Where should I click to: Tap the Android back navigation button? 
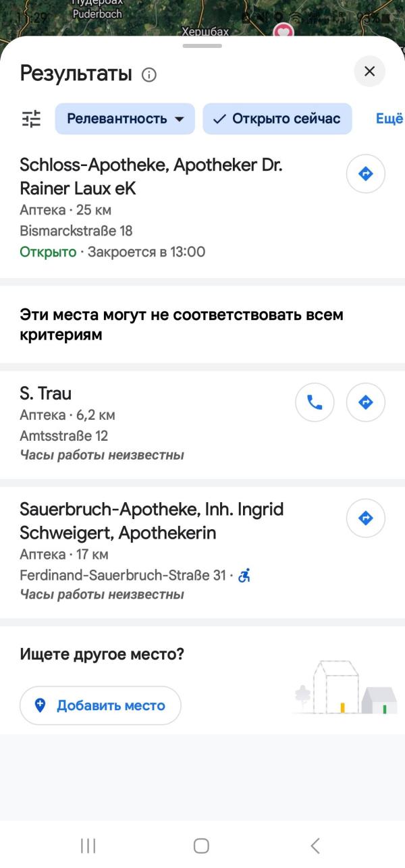coord(315,846)
